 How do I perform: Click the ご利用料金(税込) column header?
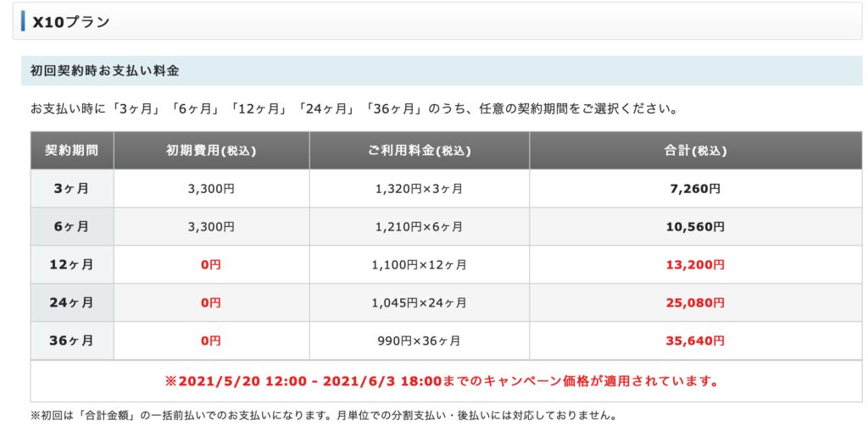pos(419,151)
